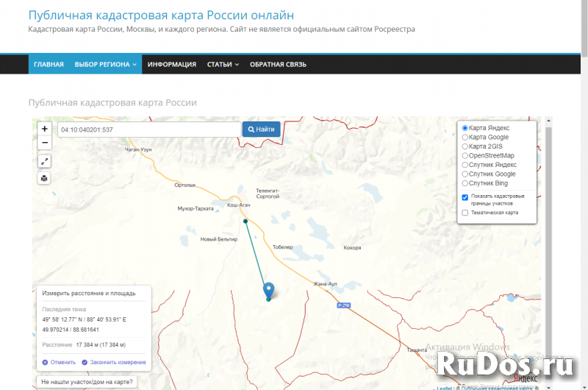Click Leaflet attribution link

445,388
